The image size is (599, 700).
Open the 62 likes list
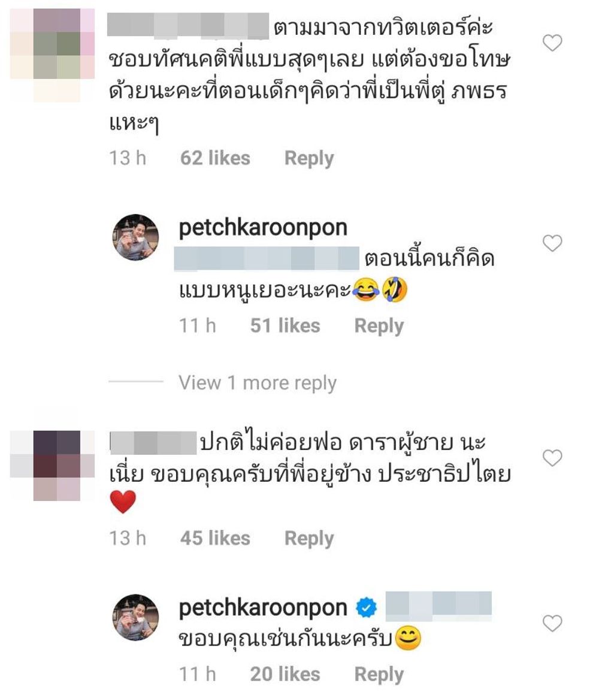[x=215, y=158]
